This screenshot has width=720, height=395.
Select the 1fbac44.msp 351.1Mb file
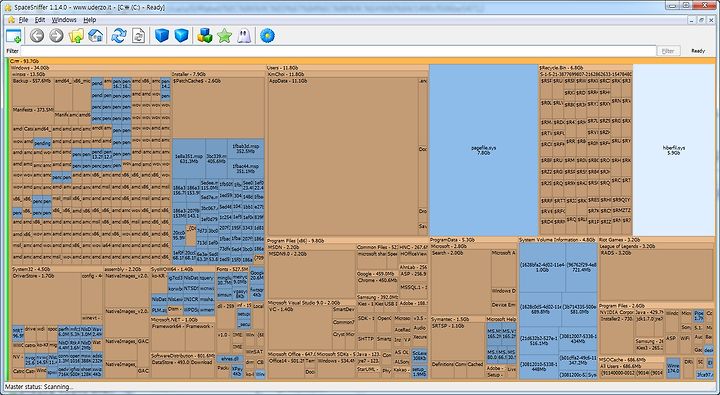246,169
